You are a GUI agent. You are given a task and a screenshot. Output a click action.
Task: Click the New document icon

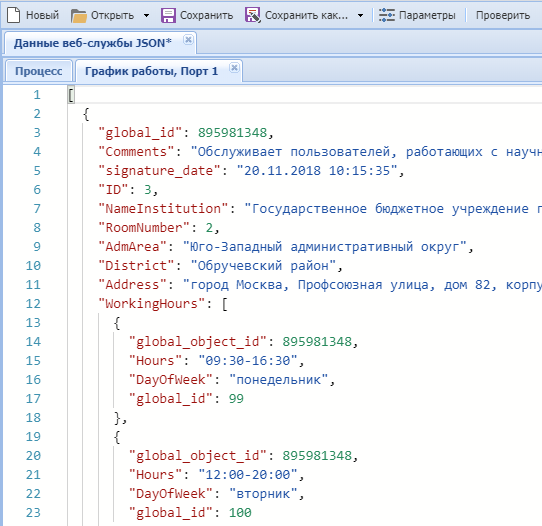point(14,15)
